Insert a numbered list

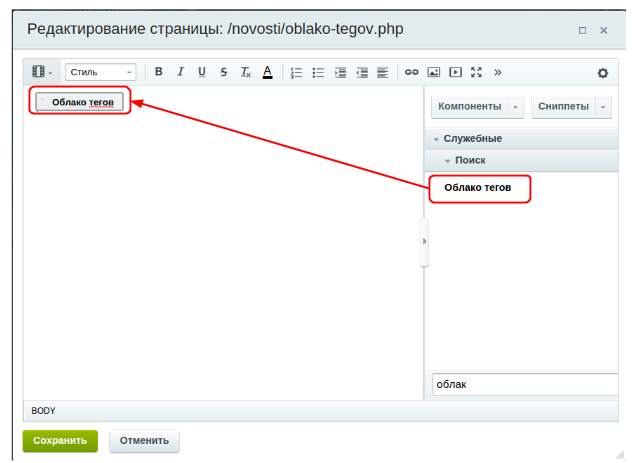[x=296, y=72]
